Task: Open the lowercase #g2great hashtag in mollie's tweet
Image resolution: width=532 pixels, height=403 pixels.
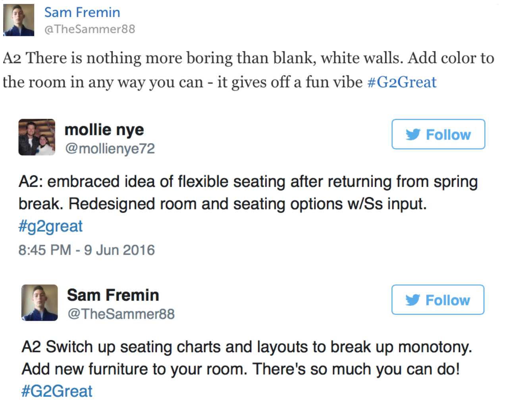Action: tap(50, 226)
